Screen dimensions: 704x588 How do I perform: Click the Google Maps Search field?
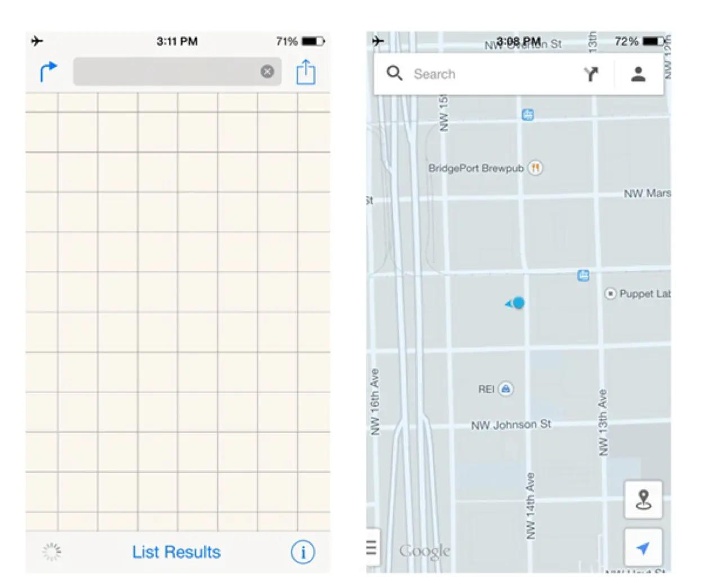click(x=490, y=74)
